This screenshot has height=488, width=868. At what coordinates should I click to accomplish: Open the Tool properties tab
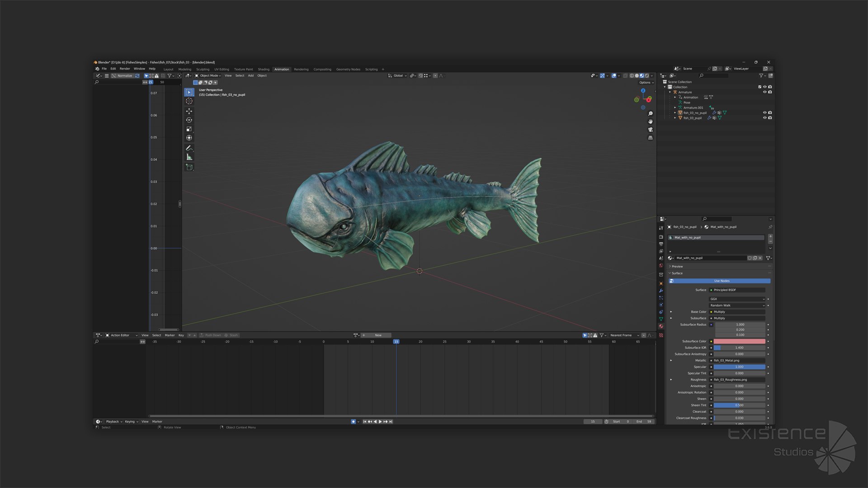tap(661, 228)
